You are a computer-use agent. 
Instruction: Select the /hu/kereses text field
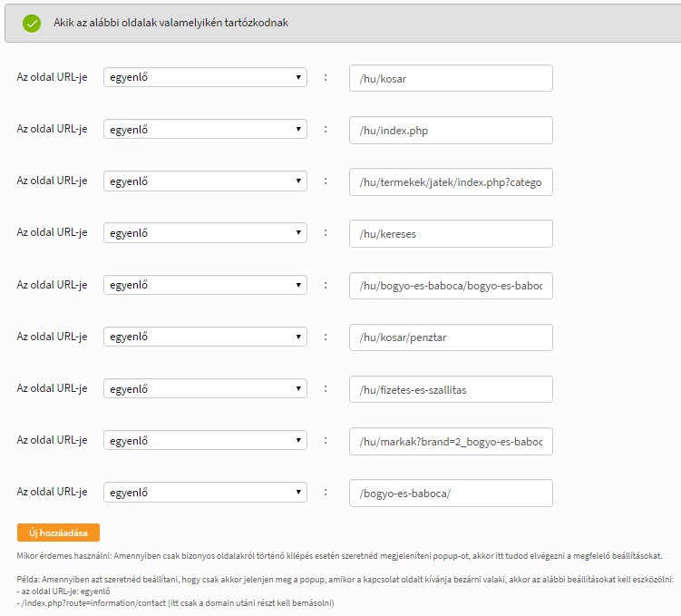coord(451,234)
